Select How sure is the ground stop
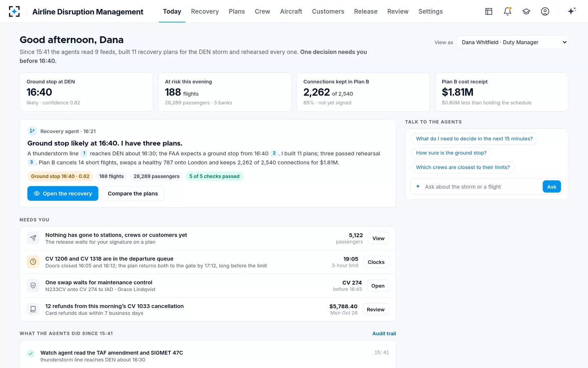The height and width of the screenshot is (368, 588). (x=451, y=153)
